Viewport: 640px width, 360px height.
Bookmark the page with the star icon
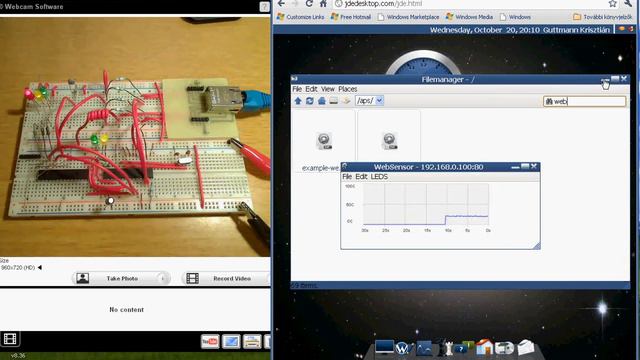613,4
